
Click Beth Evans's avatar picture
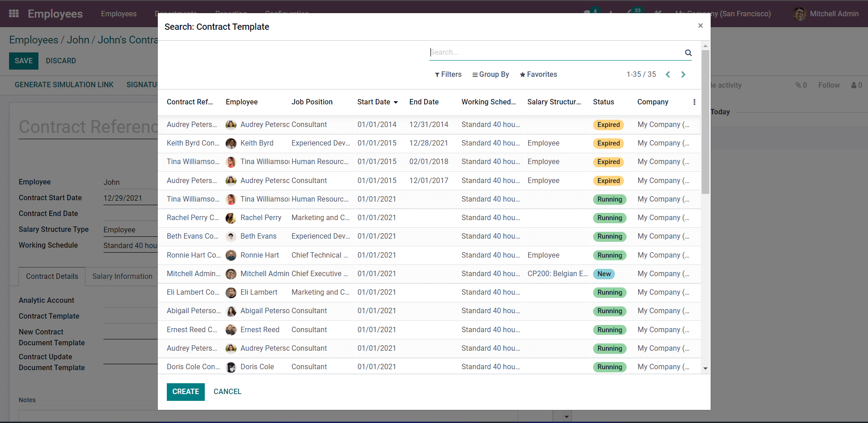click(231, 236)
